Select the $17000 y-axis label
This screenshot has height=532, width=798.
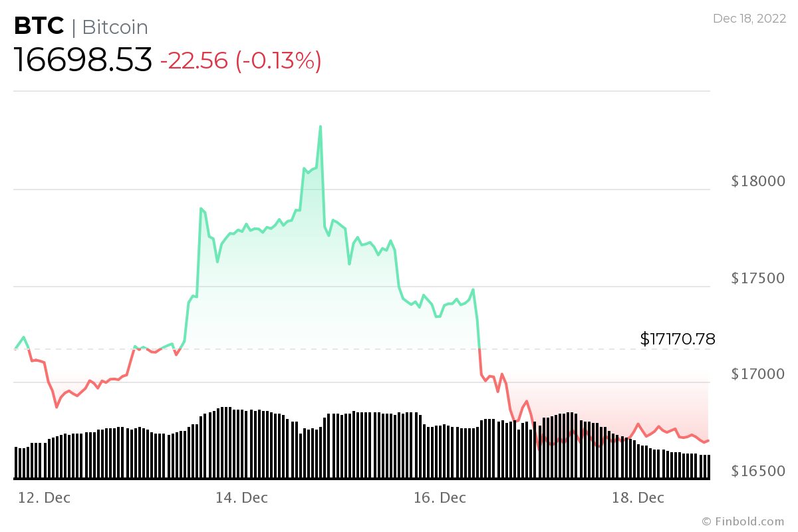(757, 374)
